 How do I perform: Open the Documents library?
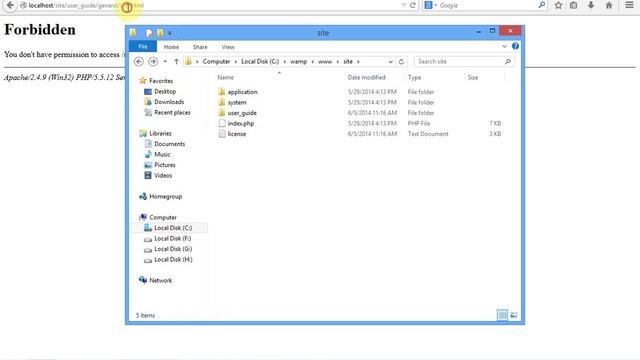click(x=169, y=144)
